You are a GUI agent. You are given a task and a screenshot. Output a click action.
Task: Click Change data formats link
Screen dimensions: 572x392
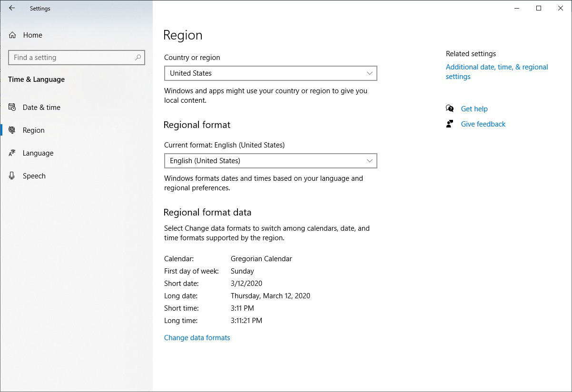[197, 338]
